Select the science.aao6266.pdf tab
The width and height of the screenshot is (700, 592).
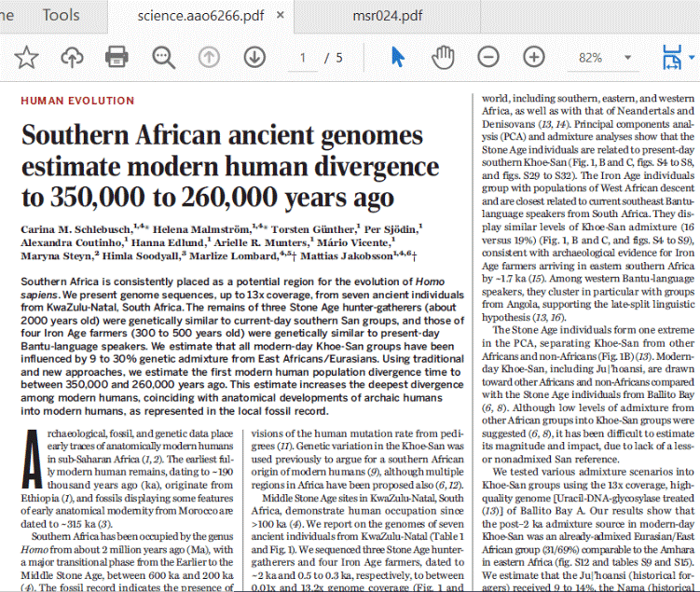click(194, 15)
